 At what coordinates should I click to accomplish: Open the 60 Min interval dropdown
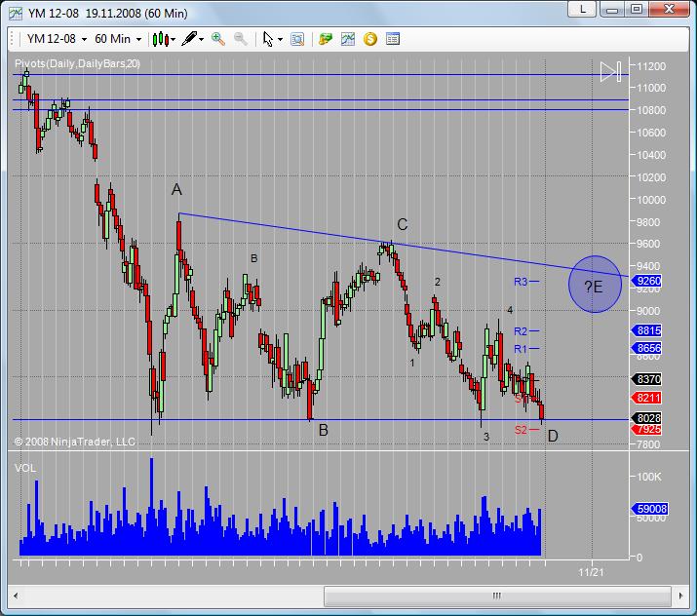coord(118,39)
